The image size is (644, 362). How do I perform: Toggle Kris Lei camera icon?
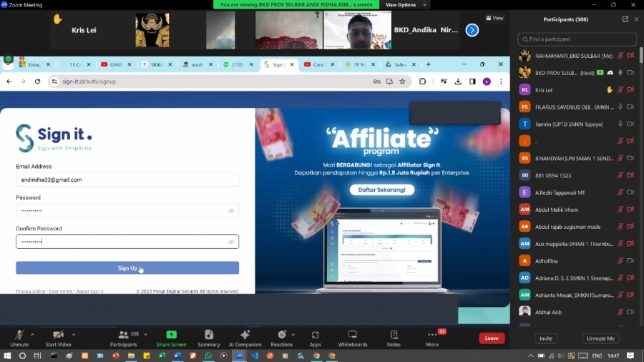[630, 90]
